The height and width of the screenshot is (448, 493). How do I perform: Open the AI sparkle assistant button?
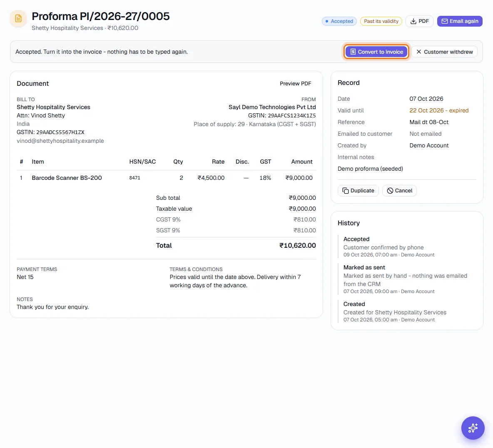click(473, 428)
